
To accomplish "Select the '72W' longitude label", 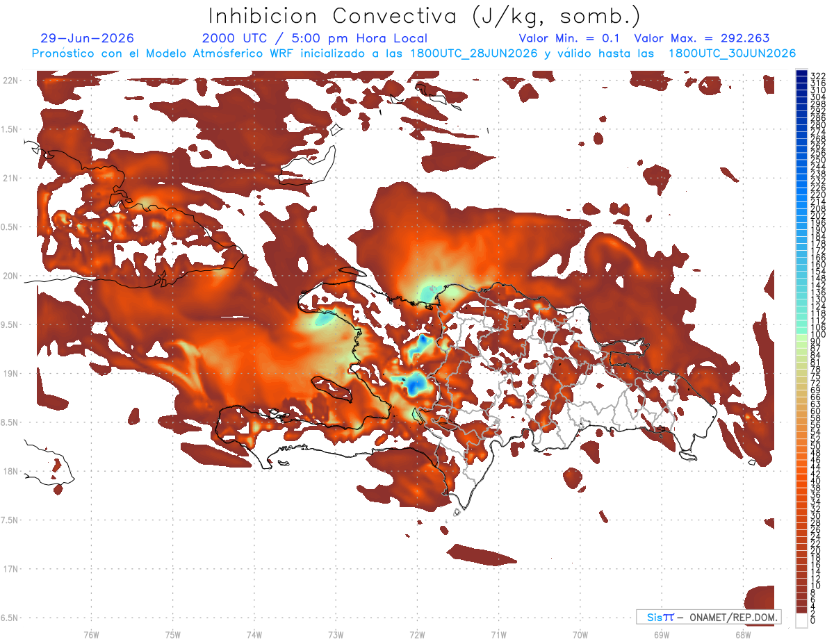I will (x=417, y=634).
